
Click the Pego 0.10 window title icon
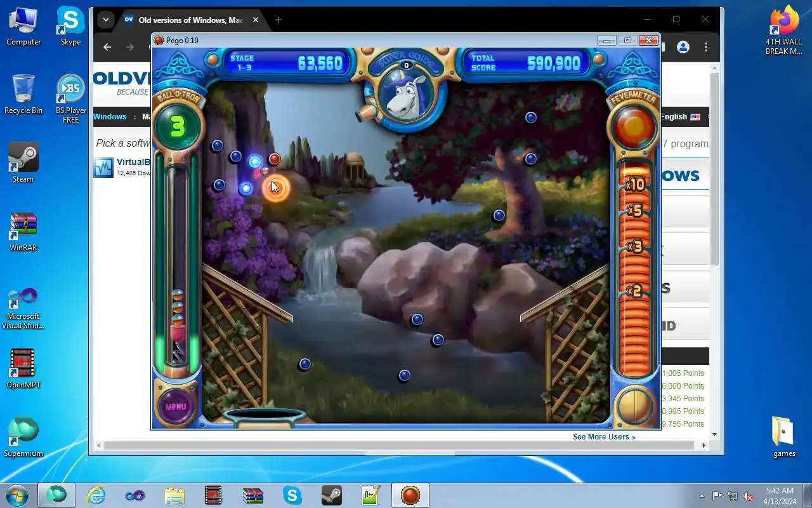click(159, 41)
